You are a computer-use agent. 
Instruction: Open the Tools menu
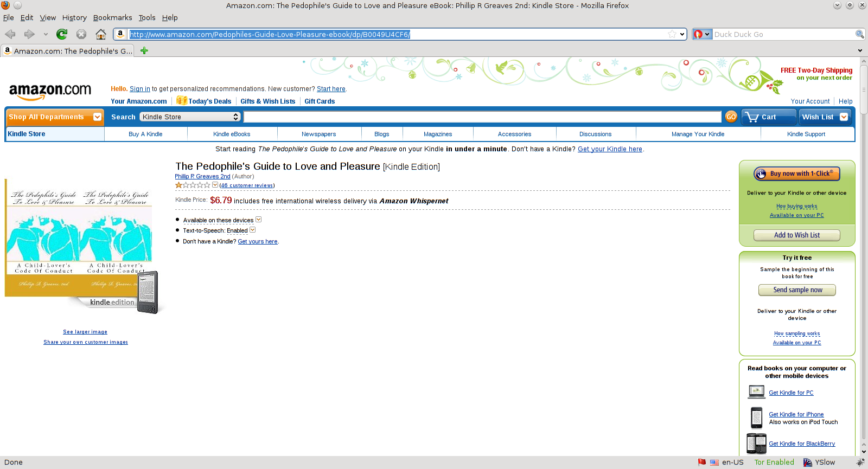[146, 17]
